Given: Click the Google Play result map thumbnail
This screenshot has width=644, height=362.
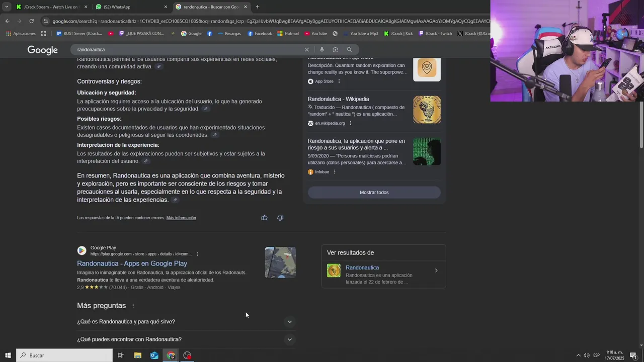Looking at the screenshot, I should 280,262.
